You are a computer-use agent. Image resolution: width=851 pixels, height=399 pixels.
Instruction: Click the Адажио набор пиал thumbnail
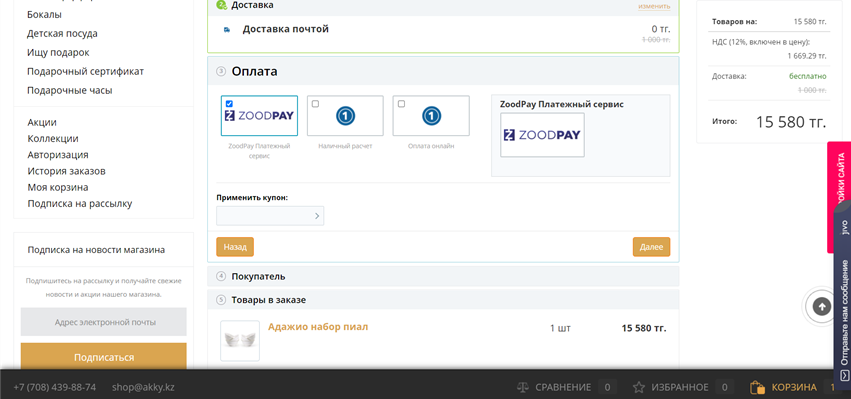240,340
